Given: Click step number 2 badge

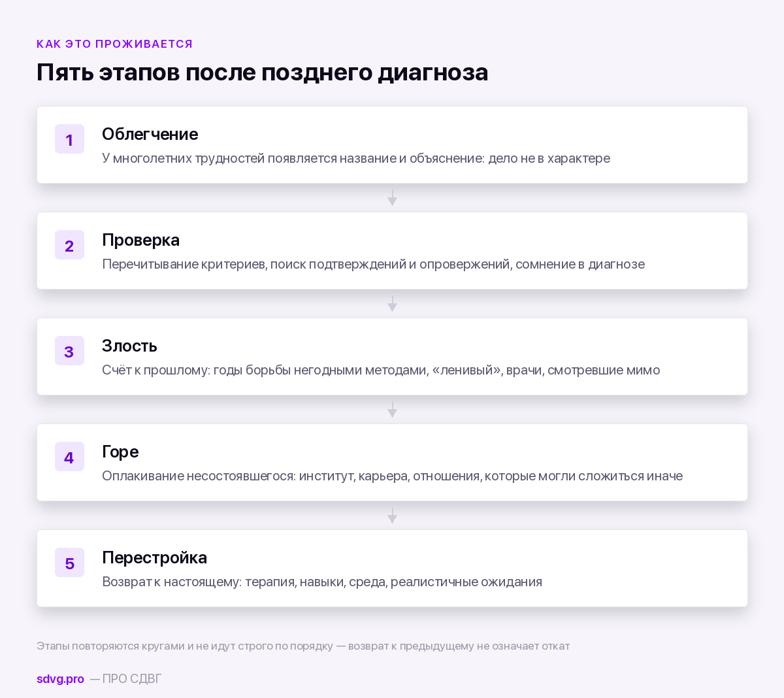Looking at the screenshot, I should pos(69,245).
